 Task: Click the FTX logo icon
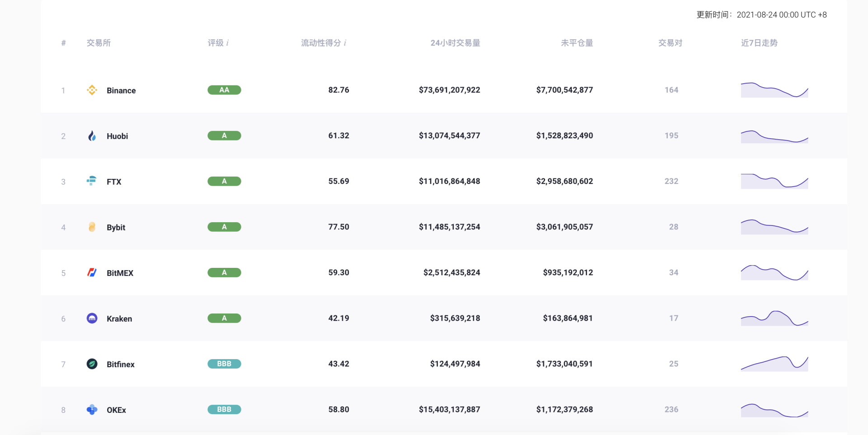tap(92, 181)
